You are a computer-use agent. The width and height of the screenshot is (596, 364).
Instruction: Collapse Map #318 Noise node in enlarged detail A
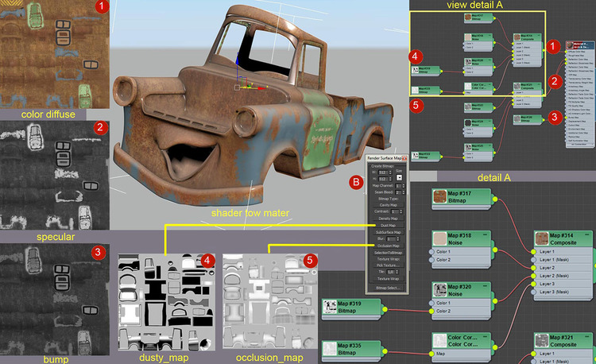click(485, 234)
